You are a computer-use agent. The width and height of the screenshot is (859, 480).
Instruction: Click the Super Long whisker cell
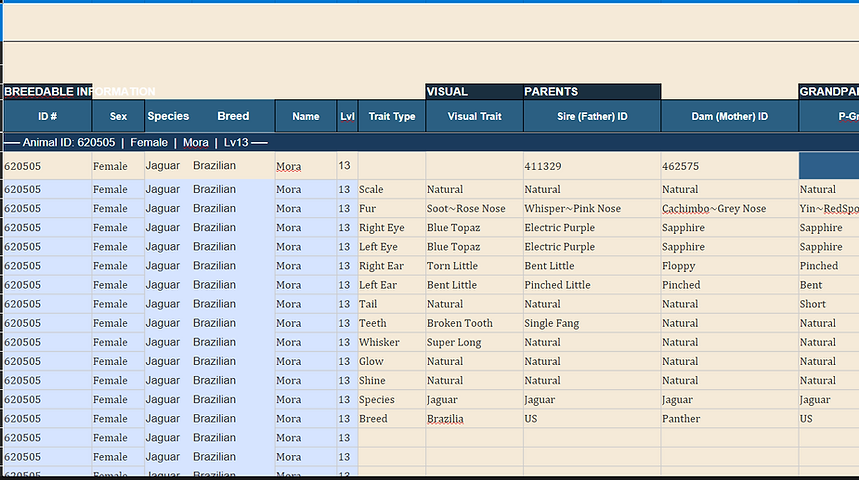(x=474, y=342)
